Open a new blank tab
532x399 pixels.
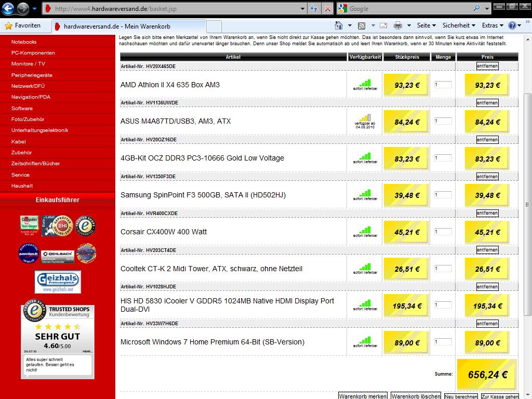214,26
